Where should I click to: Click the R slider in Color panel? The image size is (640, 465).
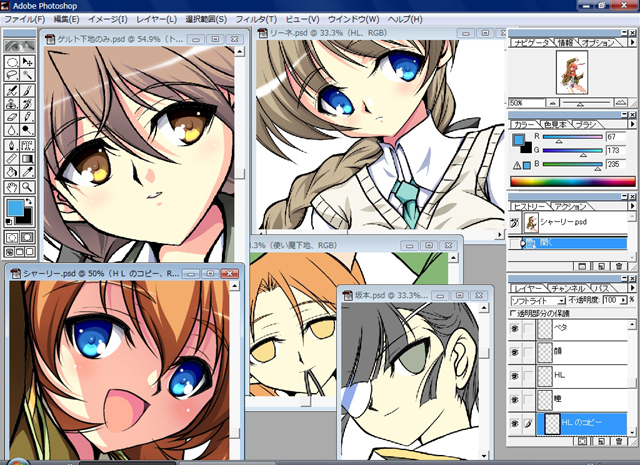click(x=572, y=137)
